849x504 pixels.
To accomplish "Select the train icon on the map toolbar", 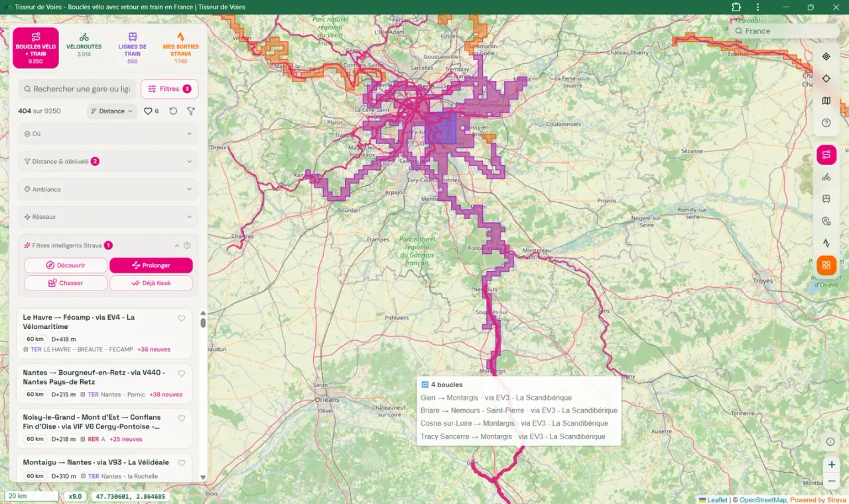I will click(826, 199).
